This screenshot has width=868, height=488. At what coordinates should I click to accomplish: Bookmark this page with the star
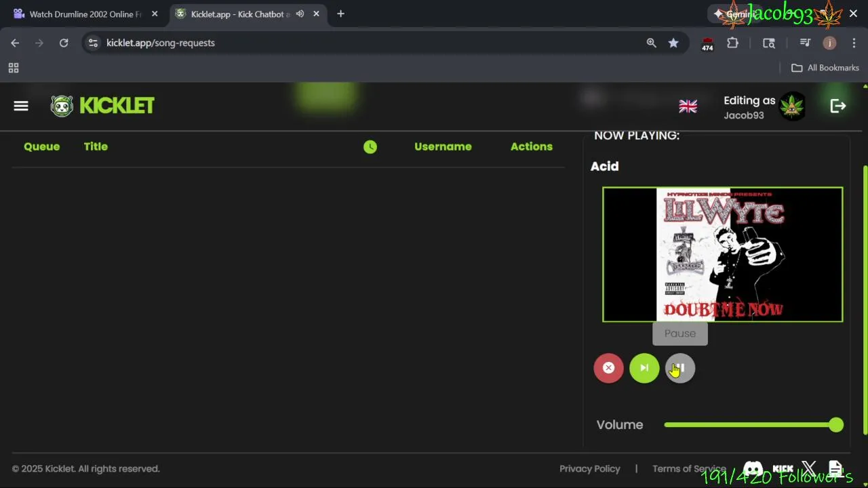click(673, 43)
